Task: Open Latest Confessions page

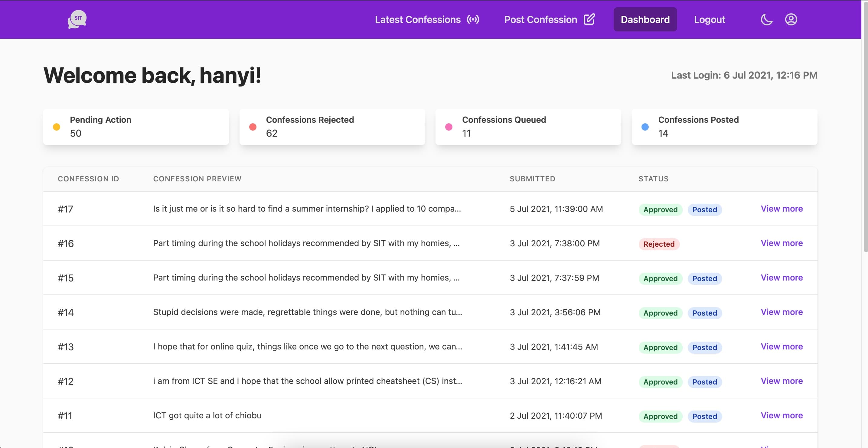Action: [x=417, y=20]
